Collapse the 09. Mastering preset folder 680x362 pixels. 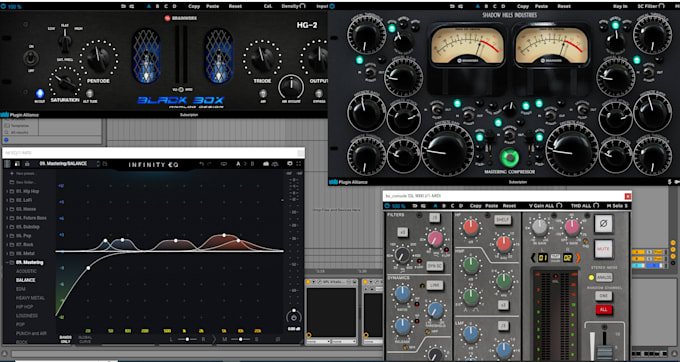coord(7,262)
